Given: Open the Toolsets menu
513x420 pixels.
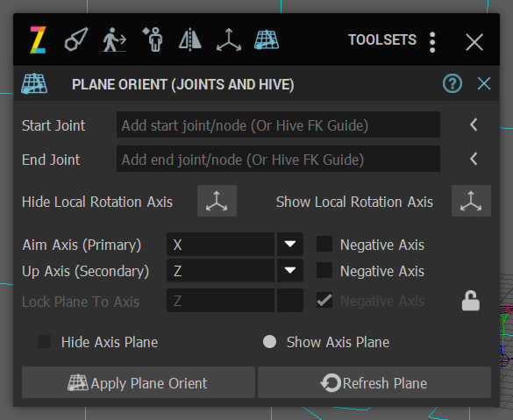Looking at the screenshot, I should point(382,40).
